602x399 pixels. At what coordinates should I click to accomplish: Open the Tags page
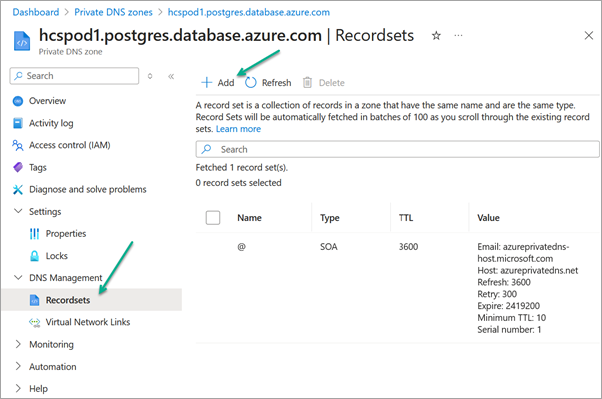(x=38, y=168)
